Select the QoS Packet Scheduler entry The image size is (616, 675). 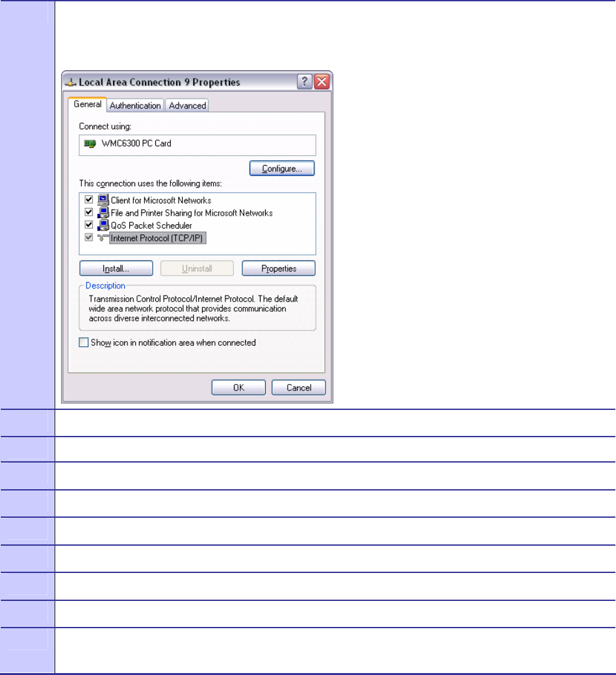pos(151,225)
